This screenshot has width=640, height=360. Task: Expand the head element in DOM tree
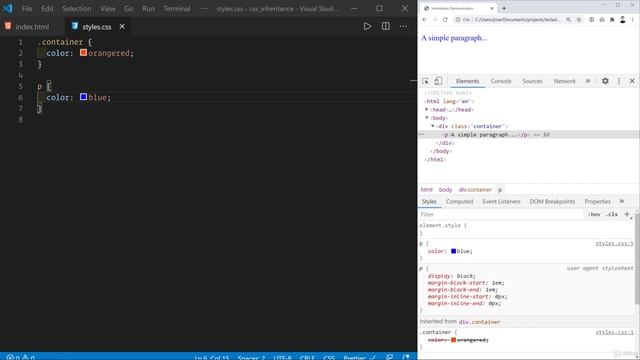(427, 109)
